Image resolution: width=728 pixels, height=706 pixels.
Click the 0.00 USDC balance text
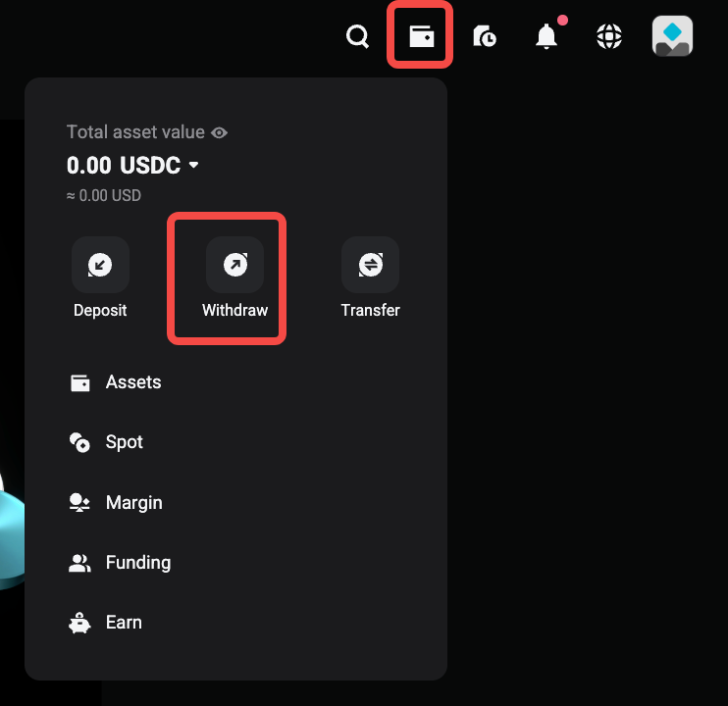[124, 165]
